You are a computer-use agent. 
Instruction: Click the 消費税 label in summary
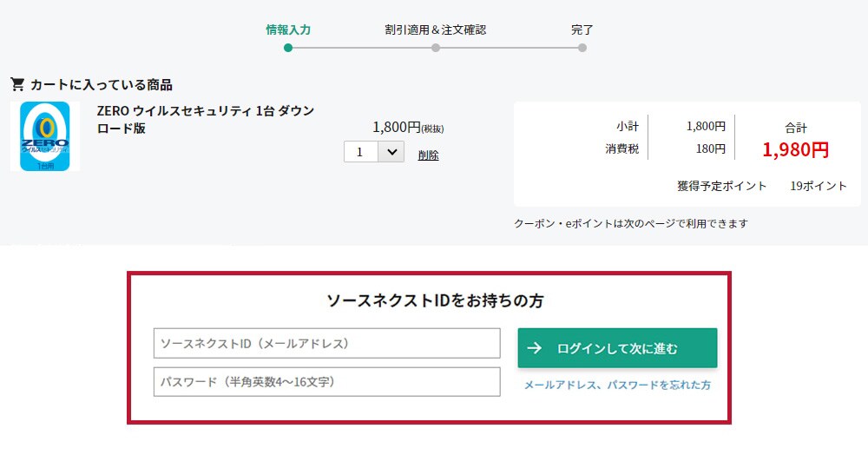[622, 148]
